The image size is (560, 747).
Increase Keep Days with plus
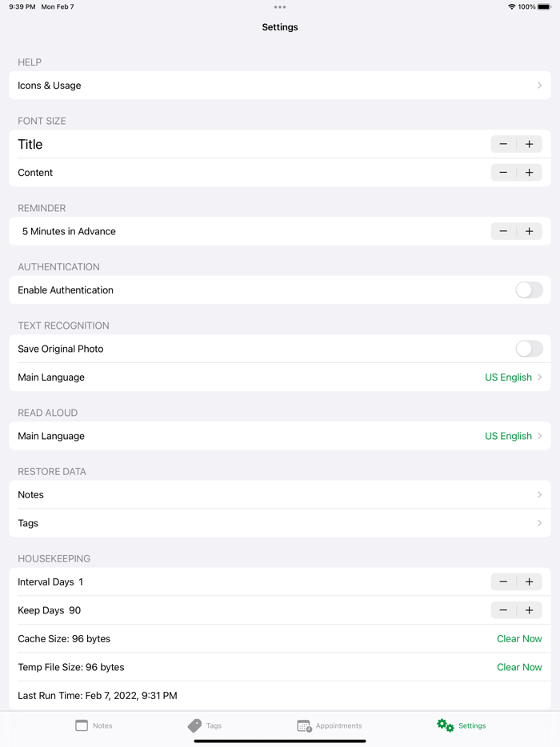[x=530, y=610]
